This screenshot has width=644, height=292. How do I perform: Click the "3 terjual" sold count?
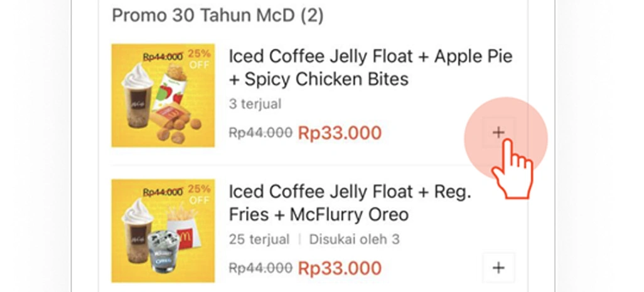tap(255, 103)
